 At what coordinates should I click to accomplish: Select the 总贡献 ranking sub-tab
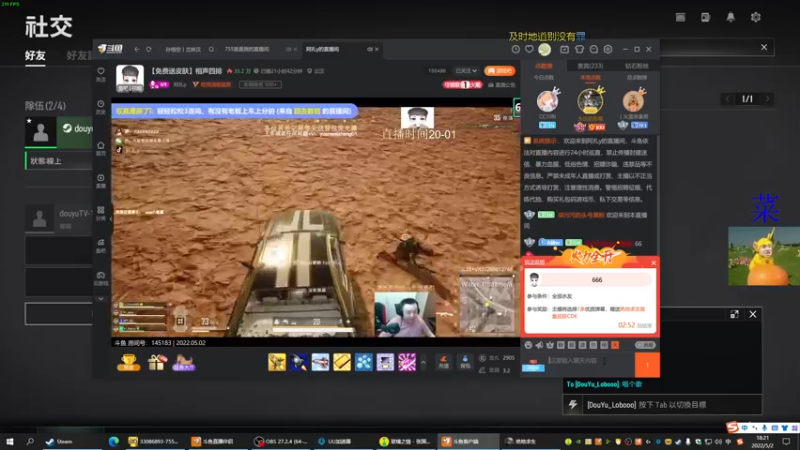[637, 78]
